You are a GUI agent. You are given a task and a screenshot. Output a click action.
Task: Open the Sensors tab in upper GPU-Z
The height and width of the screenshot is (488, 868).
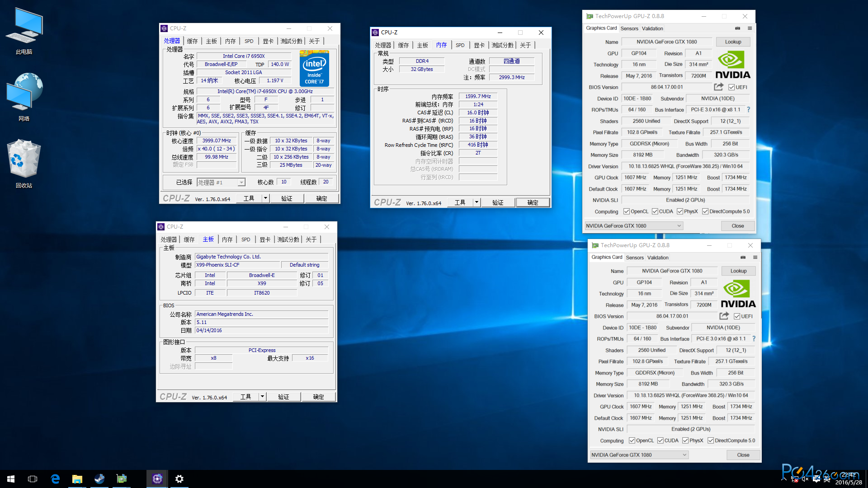click(x=629, y=28)
